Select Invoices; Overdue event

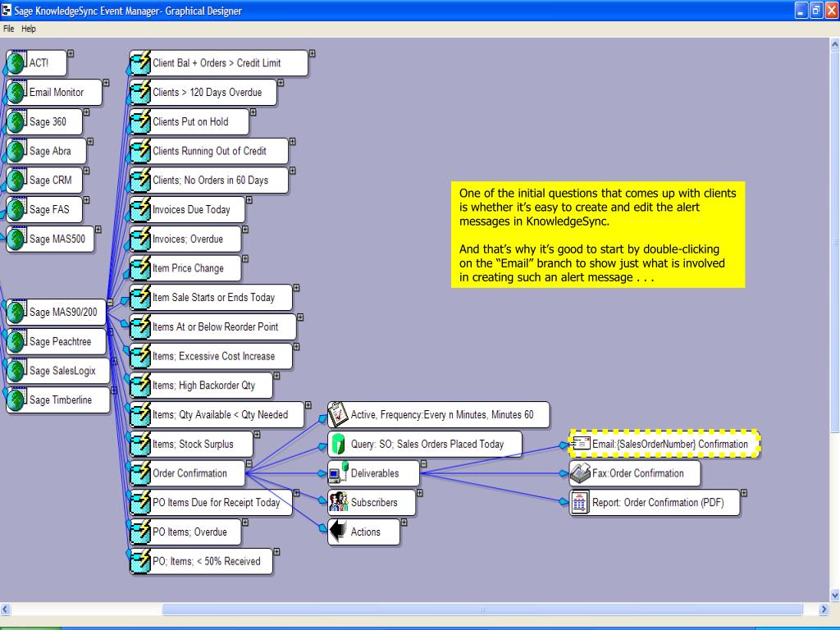185,239
